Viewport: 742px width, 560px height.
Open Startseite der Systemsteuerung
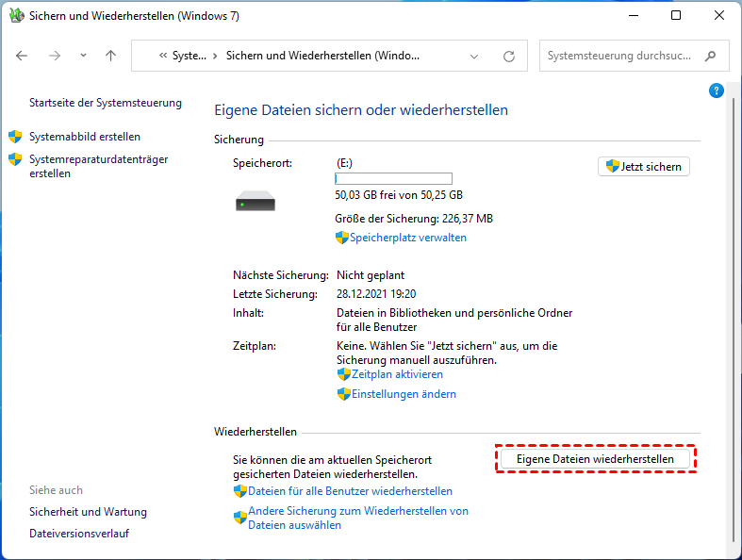click(106, 103)
